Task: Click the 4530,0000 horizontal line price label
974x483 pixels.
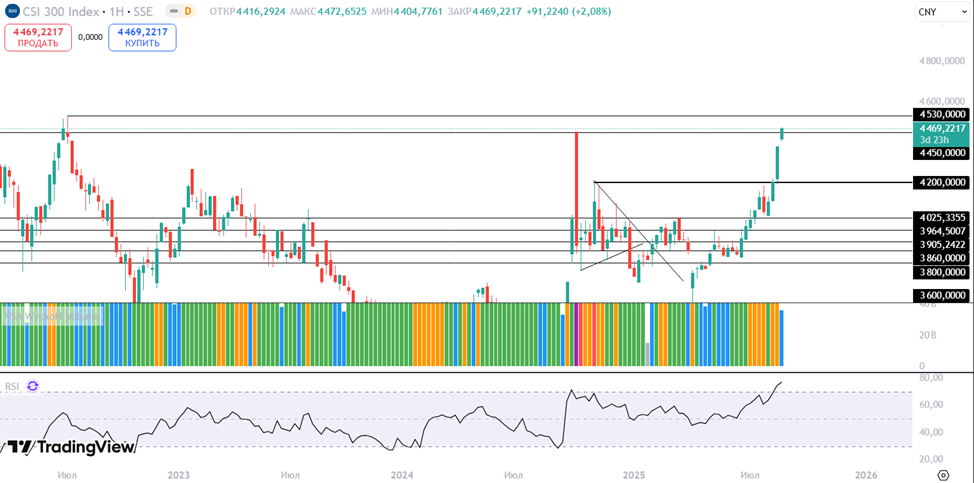Action: [941, 115]
